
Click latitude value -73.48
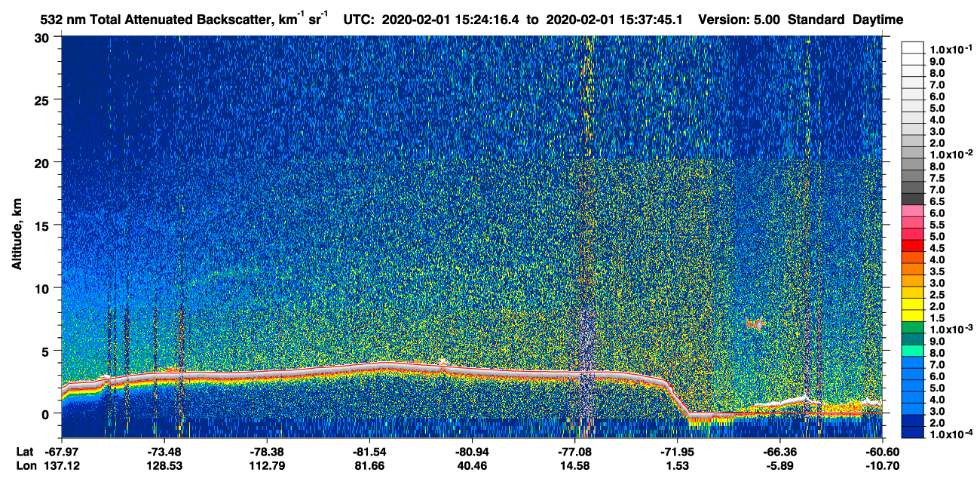164,451
